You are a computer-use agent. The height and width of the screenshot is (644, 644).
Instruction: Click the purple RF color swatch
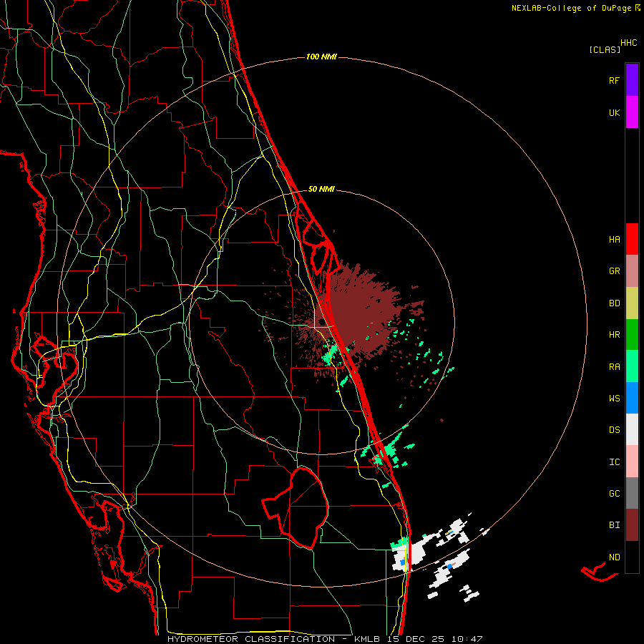coord(632,80)
